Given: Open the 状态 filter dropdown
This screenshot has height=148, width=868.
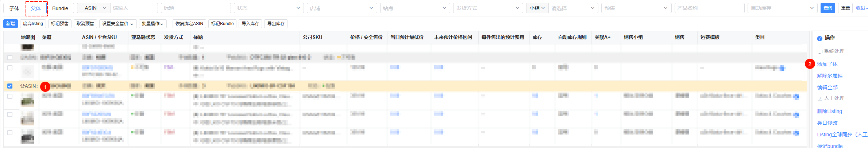Looking at the screenshot, I should point(269,8).
